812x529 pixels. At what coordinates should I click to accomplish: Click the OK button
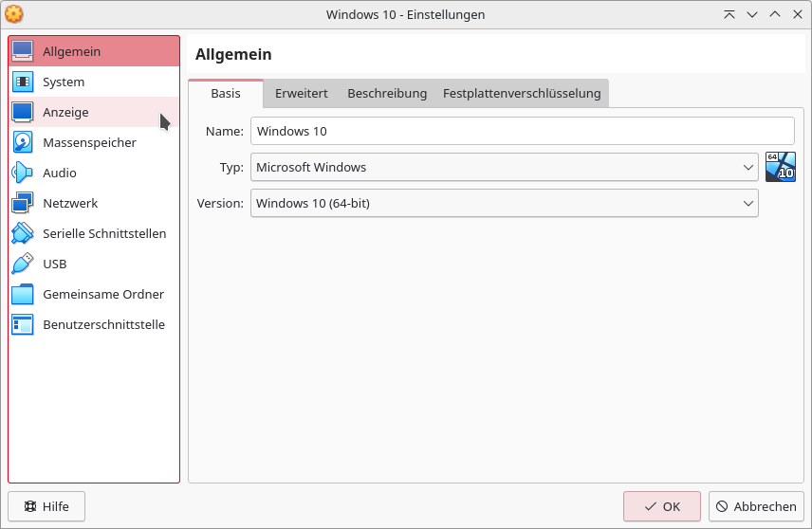coord(662,506)
